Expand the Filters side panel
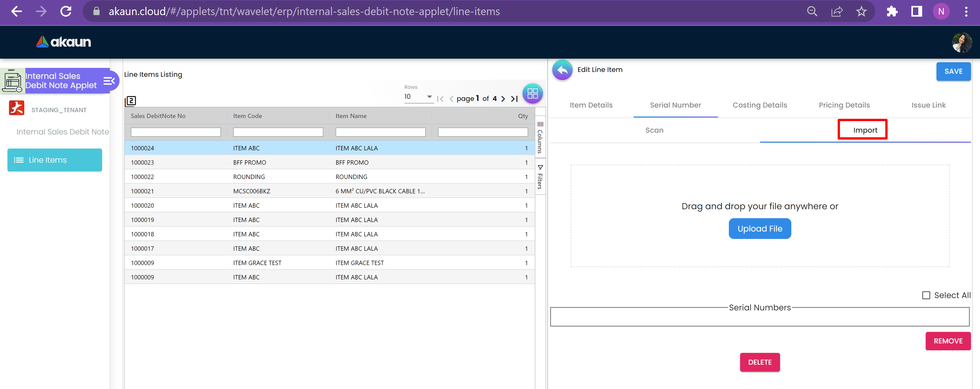 click(x=540, y=177)
